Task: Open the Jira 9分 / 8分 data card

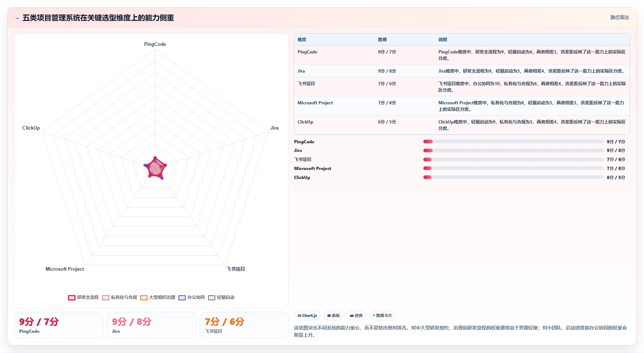Action: pos(151,325)
